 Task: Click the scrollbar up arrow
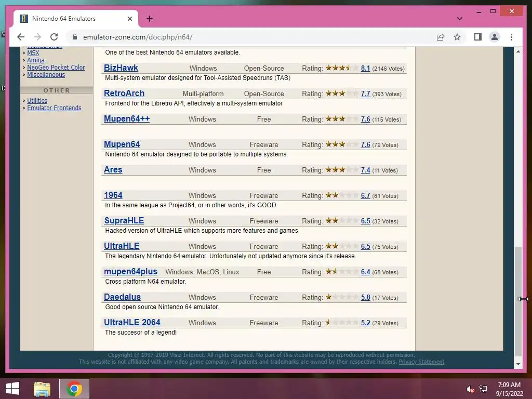click(518, 51)
